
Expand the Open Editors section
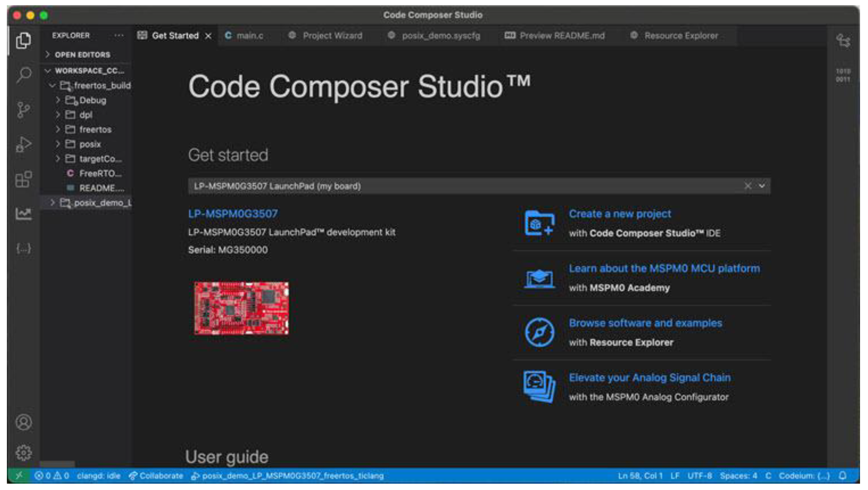[x=82, y=55]
